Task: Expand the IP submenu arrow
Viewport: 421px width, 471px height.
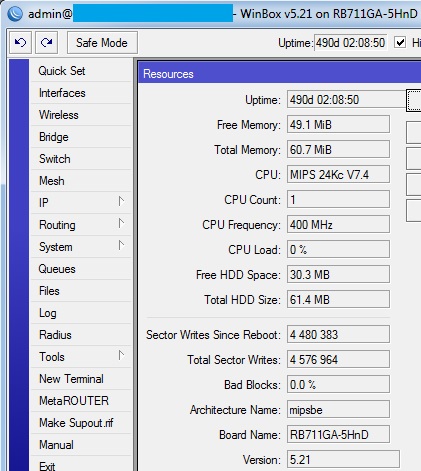Action: [x=121, y=201]
